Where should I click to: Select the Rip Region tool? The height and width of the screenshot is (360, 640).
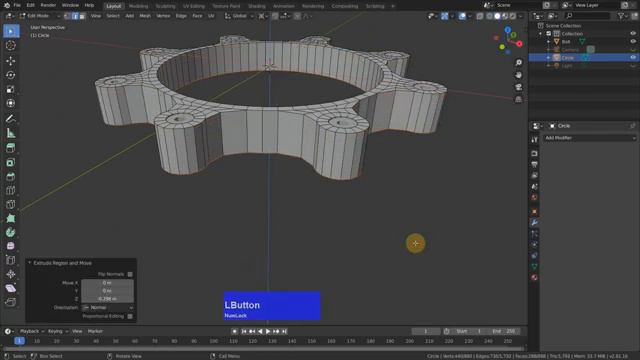11,302
